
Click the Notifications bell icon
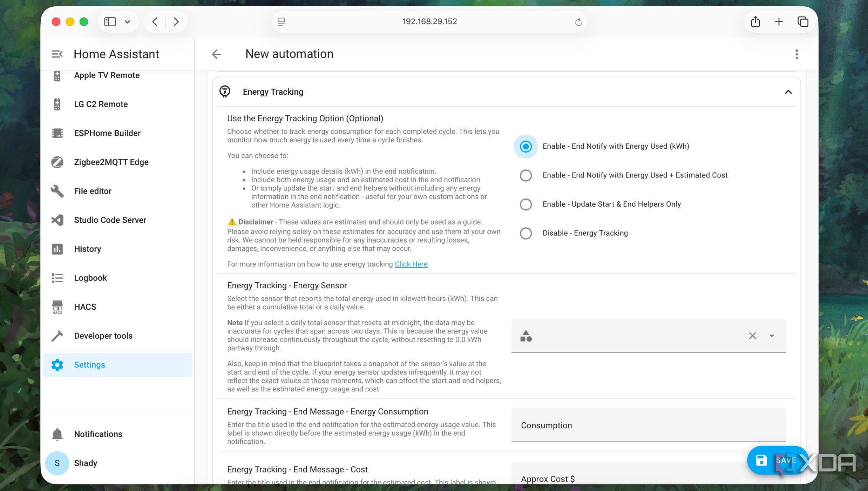(x=57, y=434)
